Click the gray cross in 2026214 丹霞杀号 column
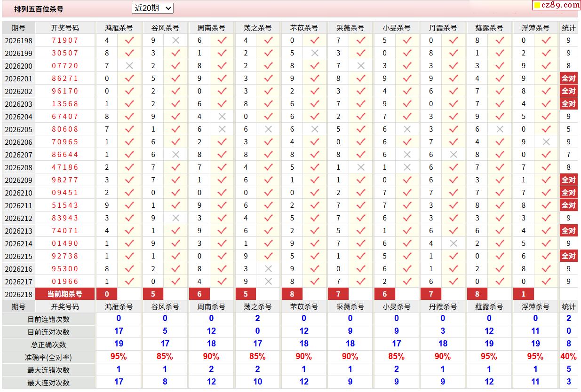The image size is (581, 392). (x=454, y=243)
